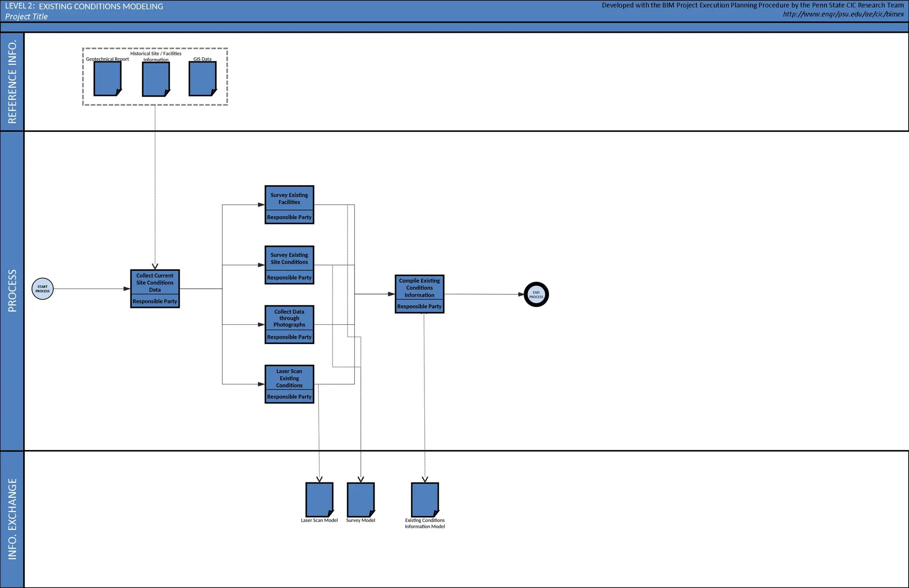Viewport: 909px width, 588px height.
Task: Select the Laser Scan Existing Conditions box
Action: coord(289,378)
